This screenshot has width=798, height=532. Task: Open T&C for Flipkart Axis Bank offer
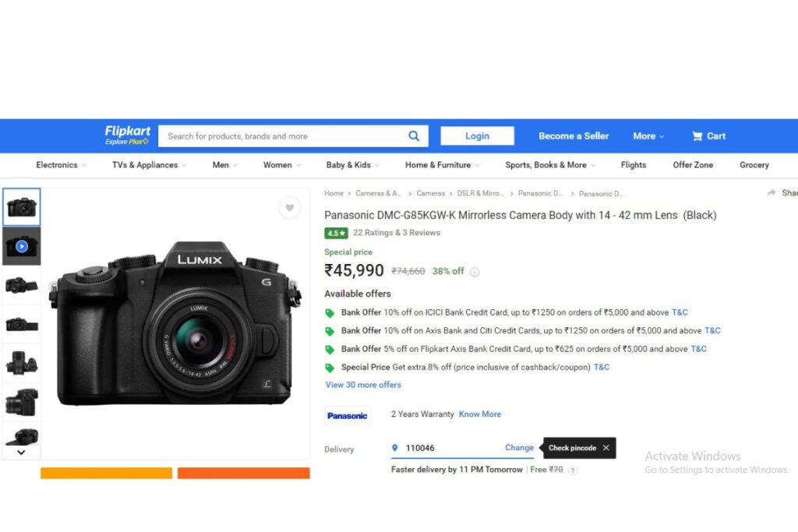[698, 350]
